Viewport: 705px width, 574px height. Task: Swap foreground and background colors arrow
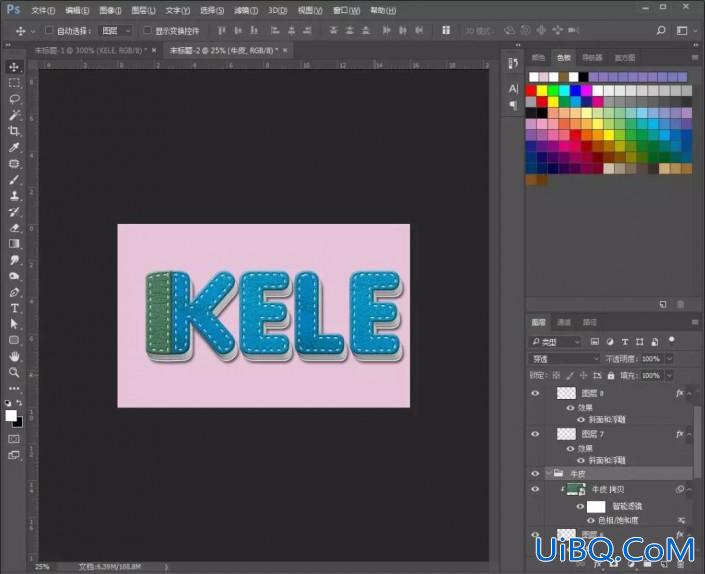point(19,403)
